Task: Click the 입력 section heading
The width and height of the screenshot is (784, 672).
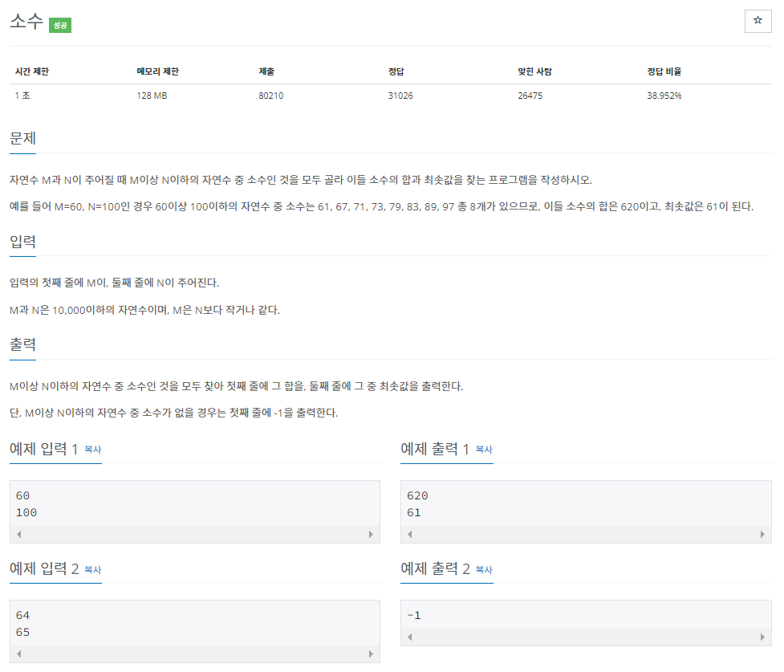Action: 22,242
